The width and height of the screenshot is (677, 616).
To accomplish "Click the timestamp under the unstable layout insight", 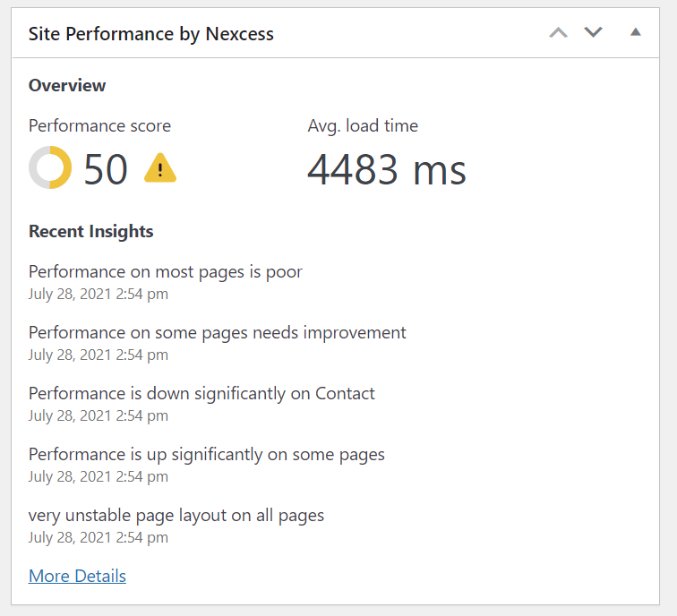I will tap(99, 537).
